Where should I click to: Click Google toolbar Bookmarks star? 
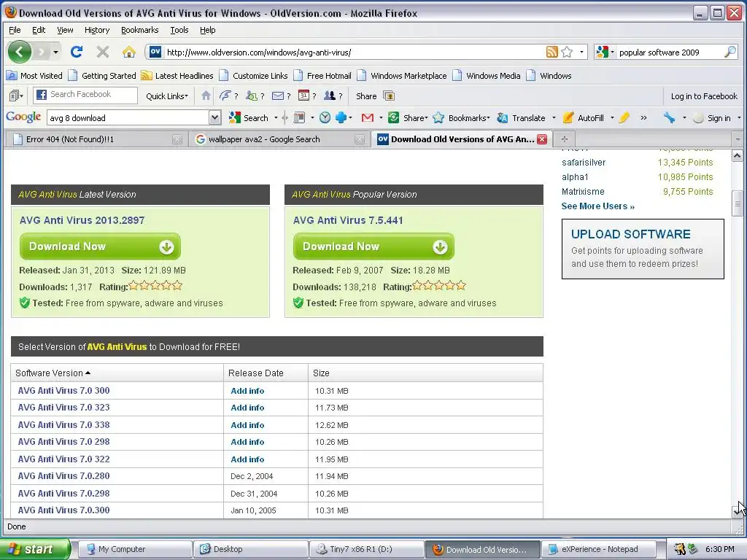tap(461, 117)
